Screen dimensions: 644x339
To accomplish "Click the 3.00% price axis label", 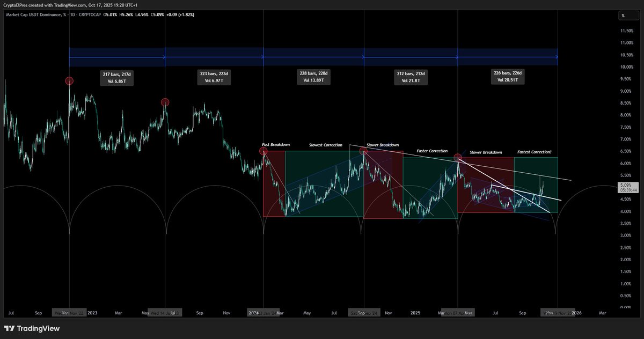I will click(x=627, y=235).
